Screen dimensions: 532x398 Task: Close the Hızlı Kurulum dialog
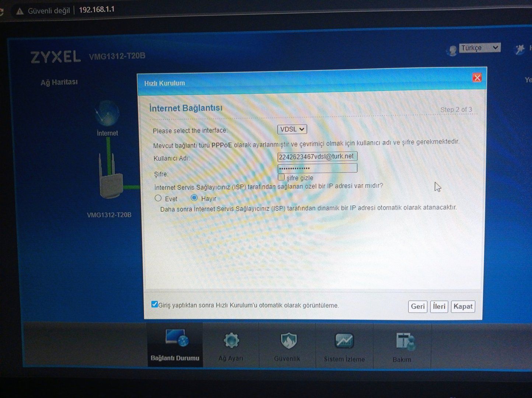coord(477,78)
